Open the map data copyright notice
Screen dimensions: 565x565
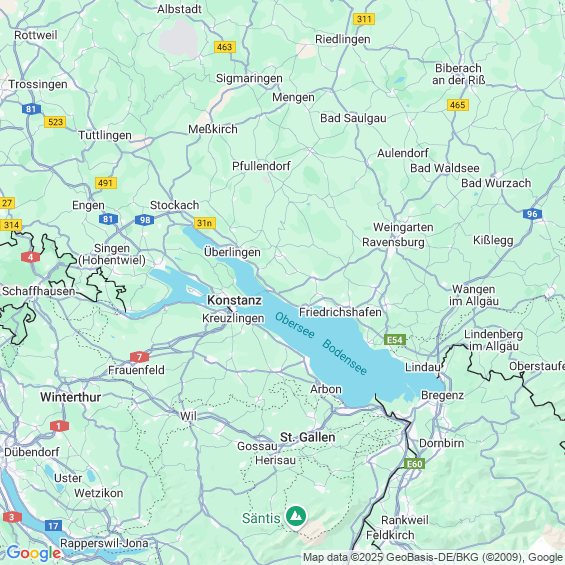[433, 557]
